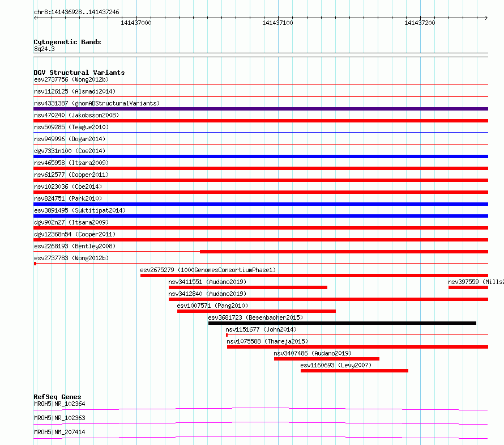
Task: Click the nsv397559 (Mills) label
Action: (x=476, y=282)
